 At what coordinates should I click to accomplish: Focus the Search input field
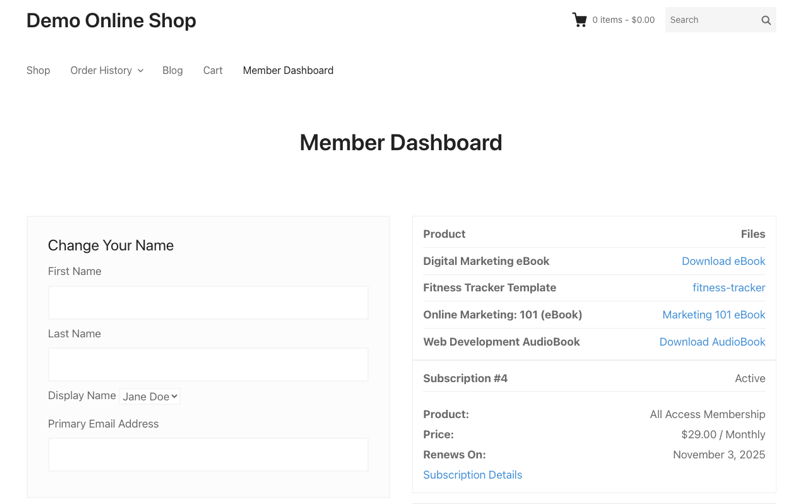pyautogui.click(x=711, y=20)
